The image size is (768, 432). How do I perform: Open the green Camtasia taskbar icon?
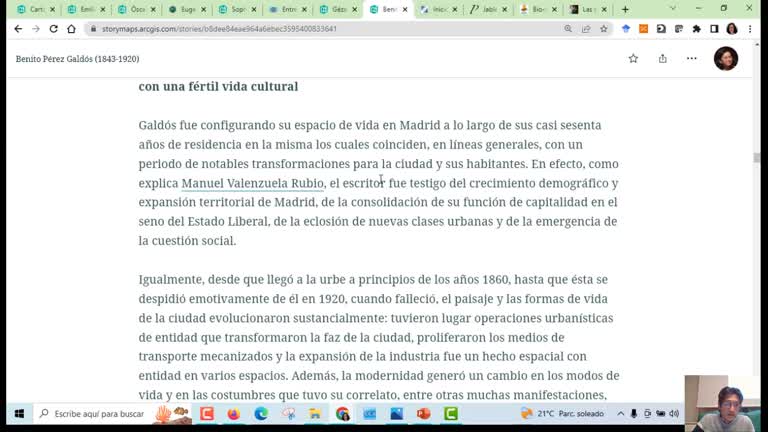pyautogui.click(x=451, y=414)
